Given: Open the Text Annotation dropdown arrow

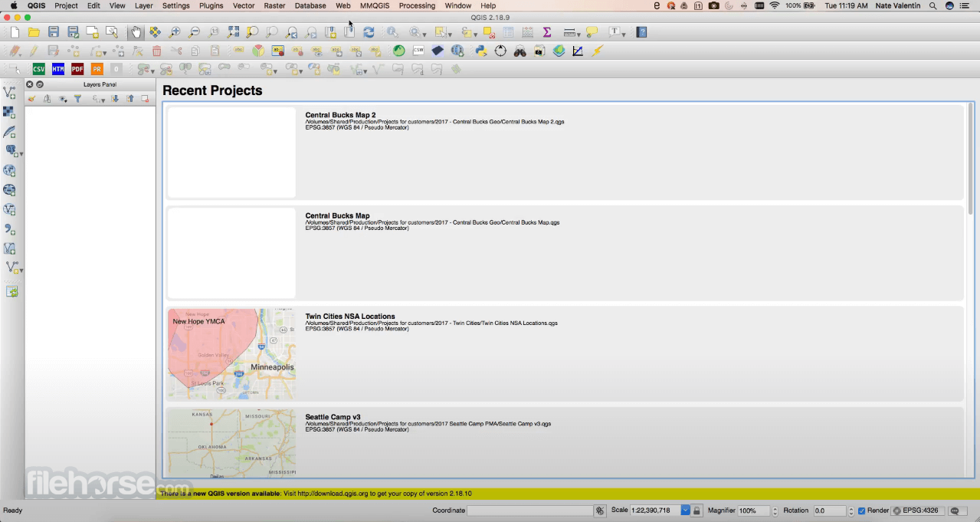Looking at the screenshot, I should tap(624, 34).
